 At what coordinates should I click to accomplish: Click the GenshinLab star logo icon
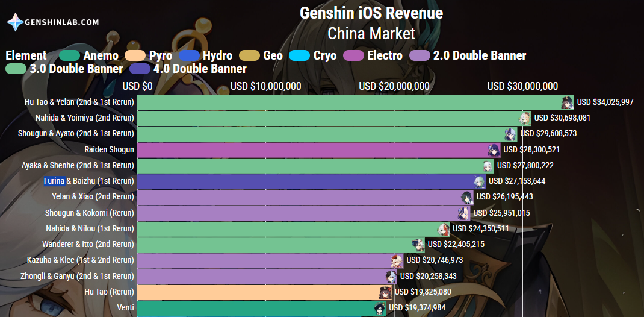[15, 22]
